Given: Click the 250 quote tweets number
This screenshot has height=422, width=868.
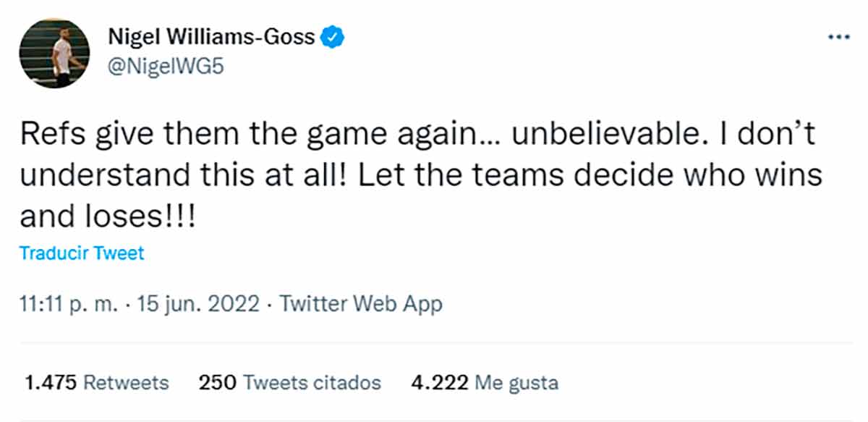Looking at the screenshot, I should [x=217, y=382].
